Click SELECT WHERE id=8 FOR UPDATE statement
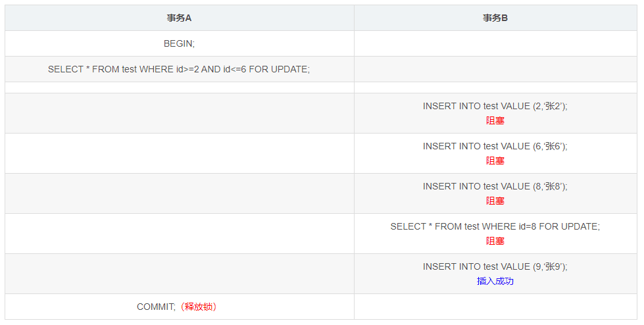The image size is (644, 325). 495,226
